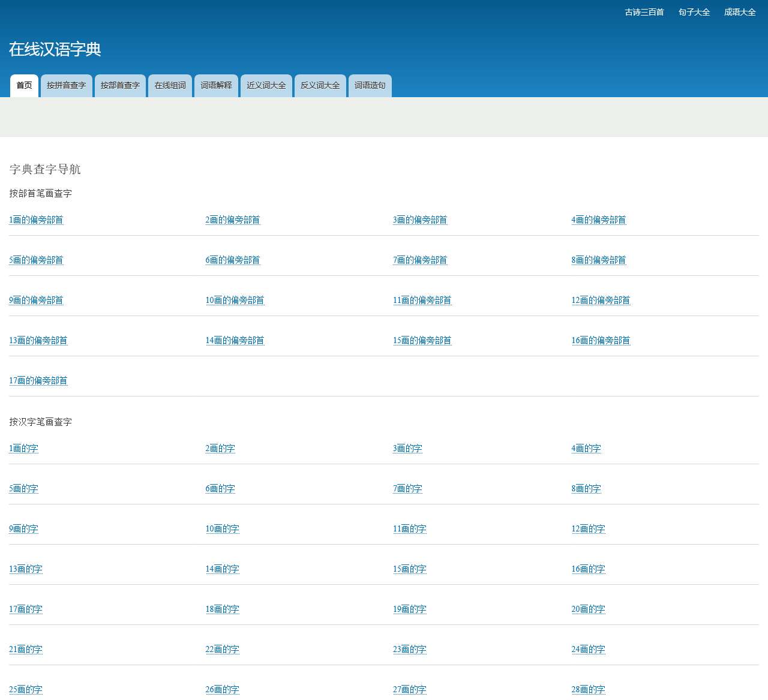This screenshot has width=768, height=700.
Task: Go to the 首页 tab
Action: point(24,85)
